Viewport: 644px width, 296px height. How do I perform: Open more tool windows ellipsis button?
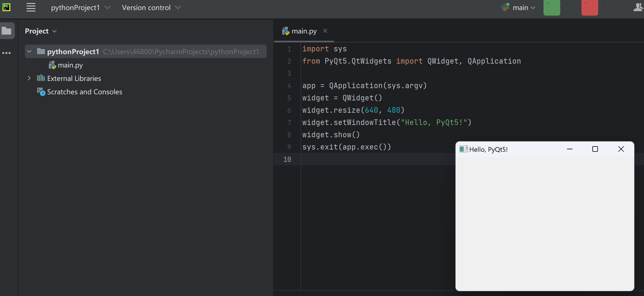pyautogui.click(x=6, y=53)
